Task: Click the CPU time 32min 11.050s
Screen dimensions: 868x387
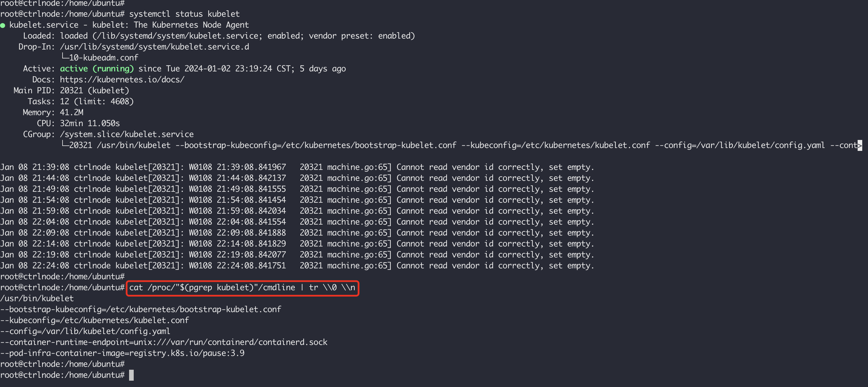Action: 90,123
